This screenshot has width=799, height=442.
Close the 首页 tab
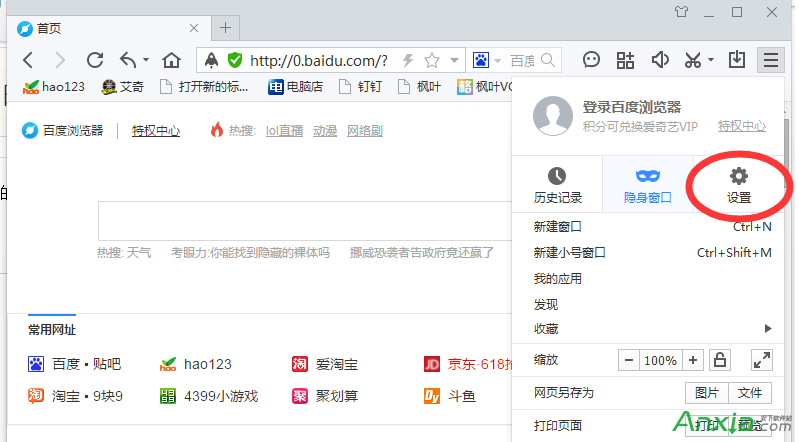(x=194, y=28)
